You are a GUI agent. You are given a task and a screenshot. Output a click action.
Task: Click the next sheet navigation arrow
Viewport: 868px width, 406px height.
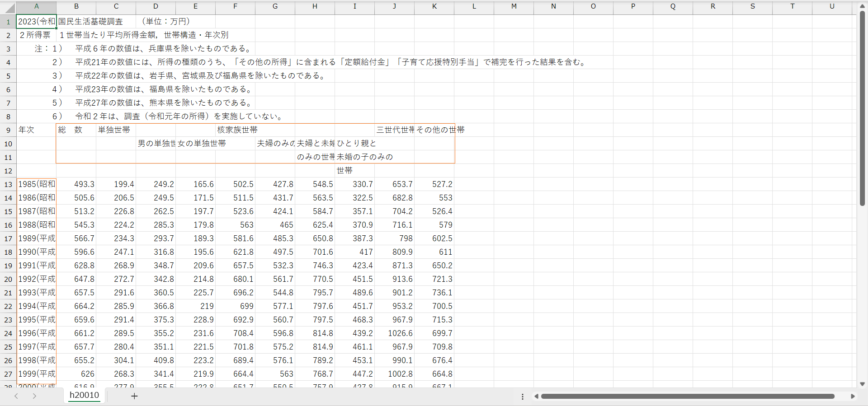click(34, 396)
